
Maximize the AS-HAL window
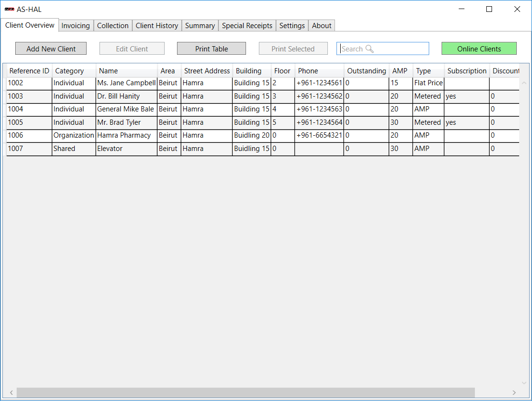[489, 9]
